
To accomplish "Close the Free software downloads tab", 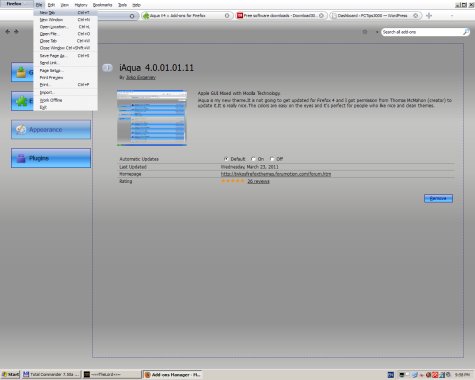I will (x=321, y=16).
